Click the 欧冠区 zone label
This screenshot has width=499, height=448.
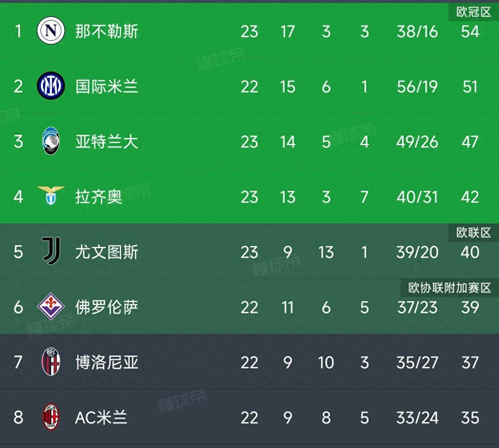(473, 12)
